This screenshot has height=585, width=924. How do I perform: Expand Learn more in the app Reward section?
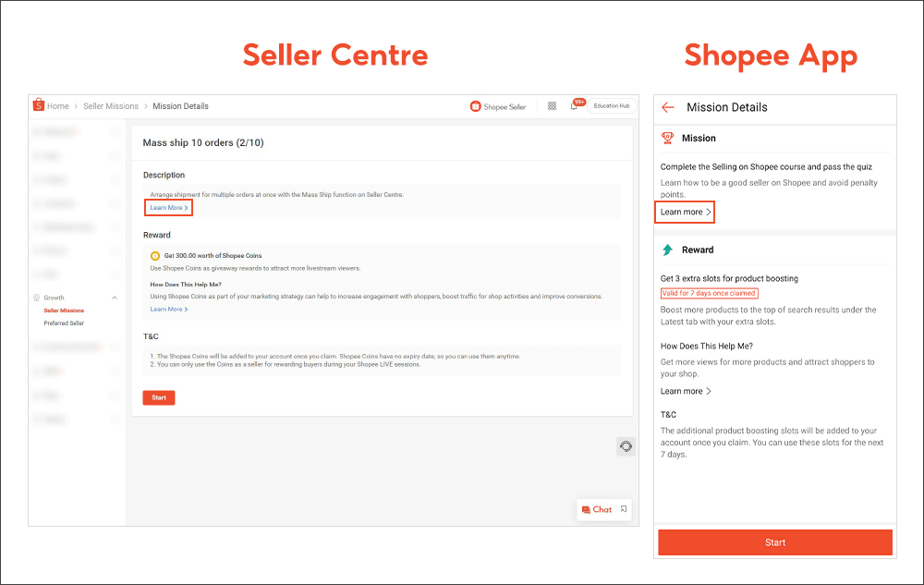point(684,390)
